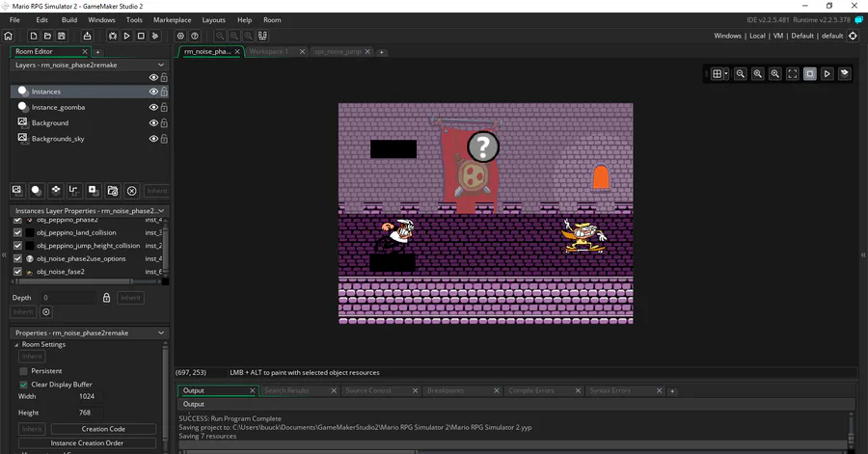This screenshot has height=454, width=868.
Task: Run the game with the play icon
Action: pos(126,36)
